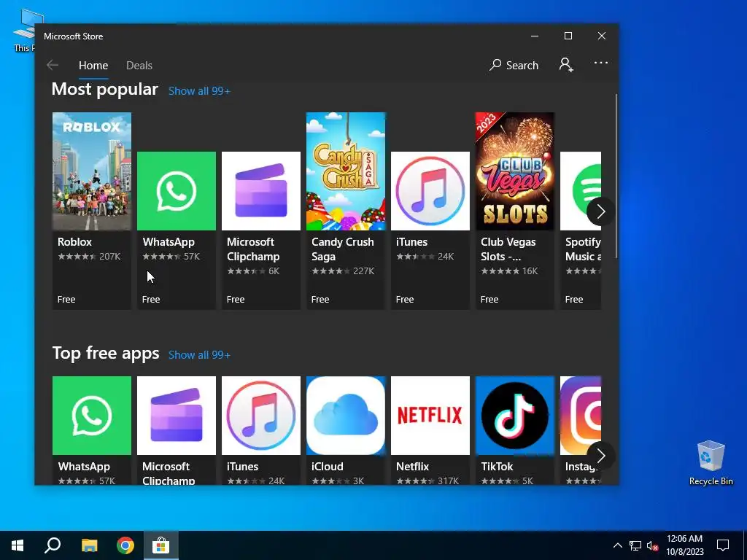The width and height of the screenshot is (747, 560).
Task: Click Show all 99+ for Top free apps
Action: tap(199, 355)
